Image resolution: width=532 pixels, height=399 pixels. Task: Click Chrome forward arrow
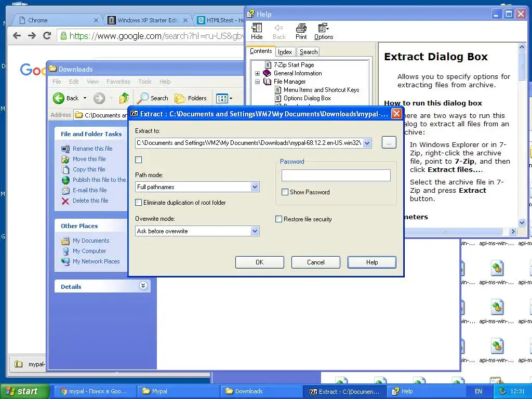pos(32,36)
